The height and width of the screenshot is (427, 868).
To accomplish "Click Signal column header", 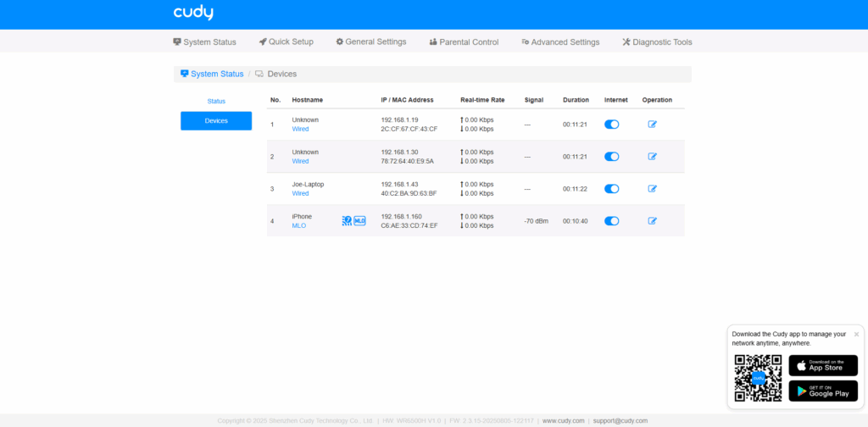I will click(534, 100).
